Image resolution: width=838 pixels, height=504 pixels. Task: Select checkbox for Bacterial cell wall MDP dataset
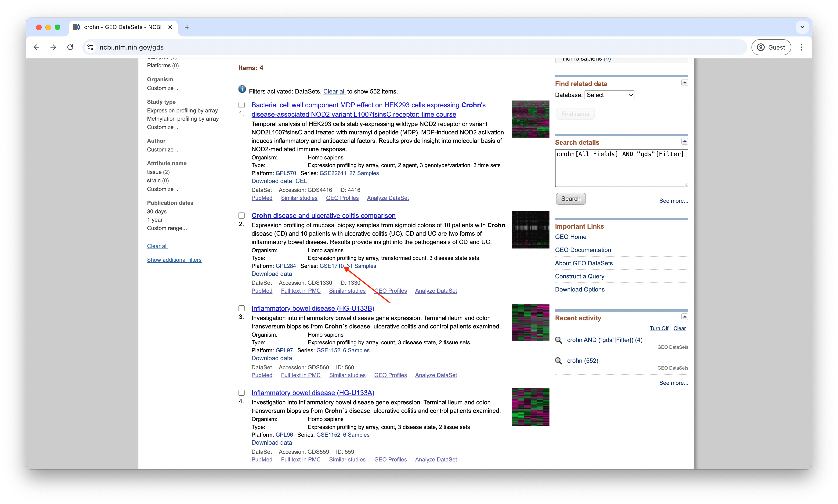242,105
